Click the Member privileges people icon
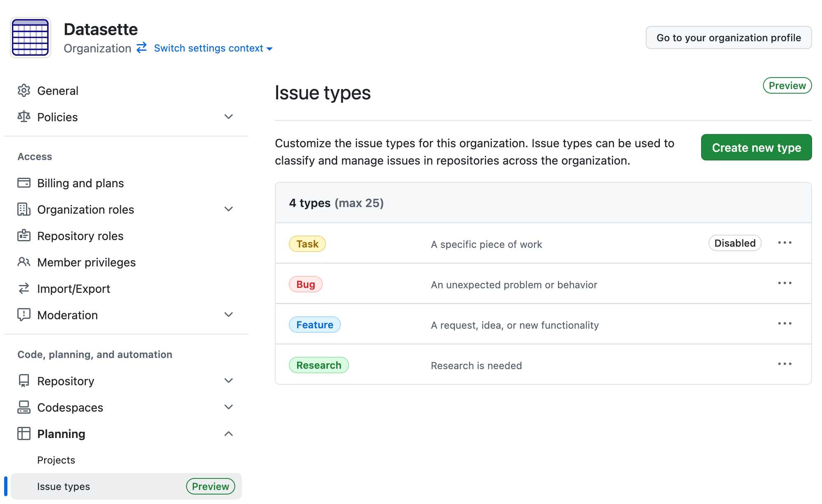 [24, 262]
